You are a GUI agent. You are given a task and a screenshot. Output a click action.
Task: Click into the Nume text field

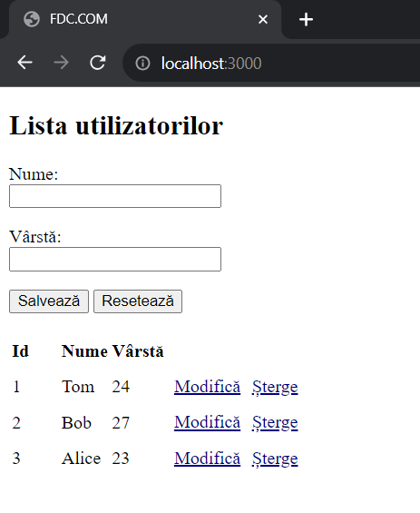[115, 196]
